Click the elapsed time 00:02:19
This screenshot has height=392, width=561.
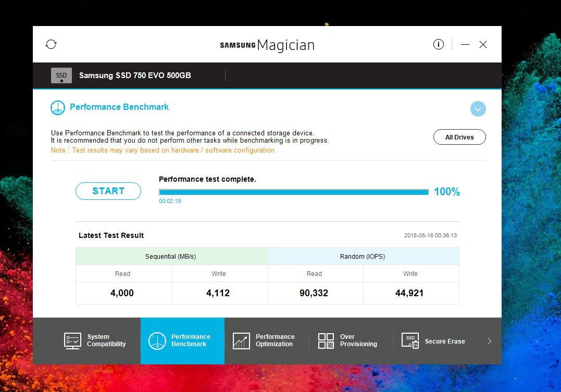pos(170,201)
